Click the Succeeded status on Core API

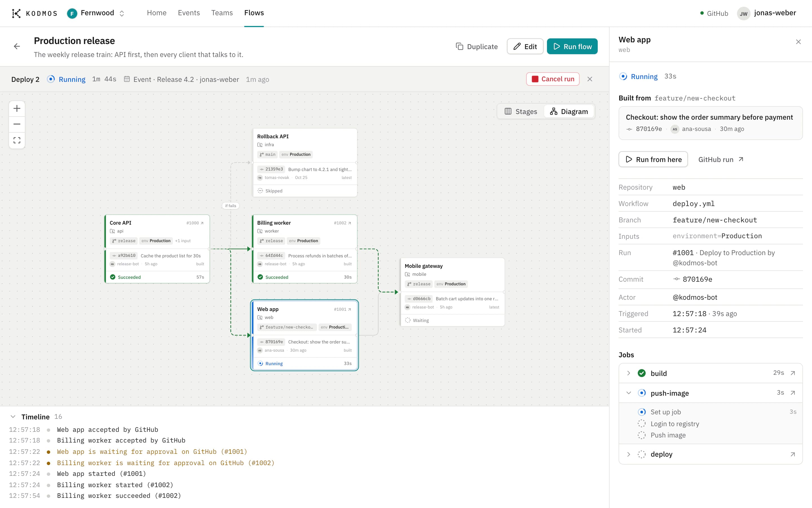point(125,277)
